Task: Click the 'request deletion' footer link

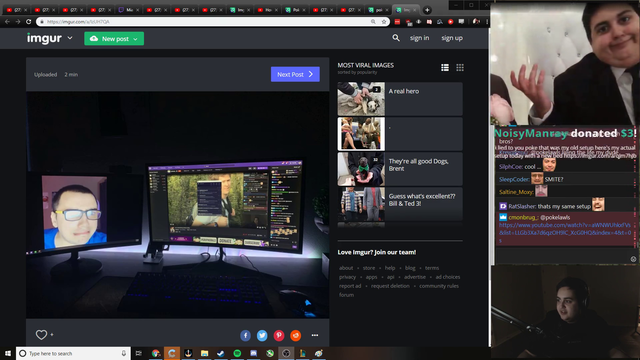Action: click(390, 286)
